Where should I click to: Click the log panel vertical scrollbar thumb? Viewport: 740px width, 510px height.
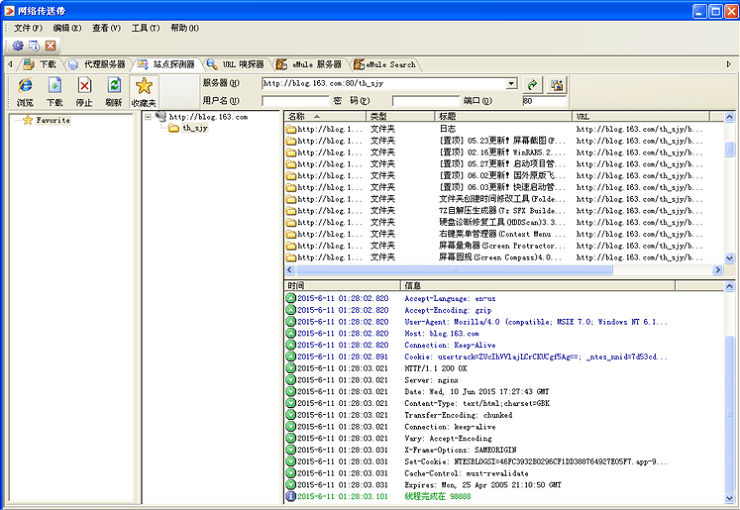point(730,413)
